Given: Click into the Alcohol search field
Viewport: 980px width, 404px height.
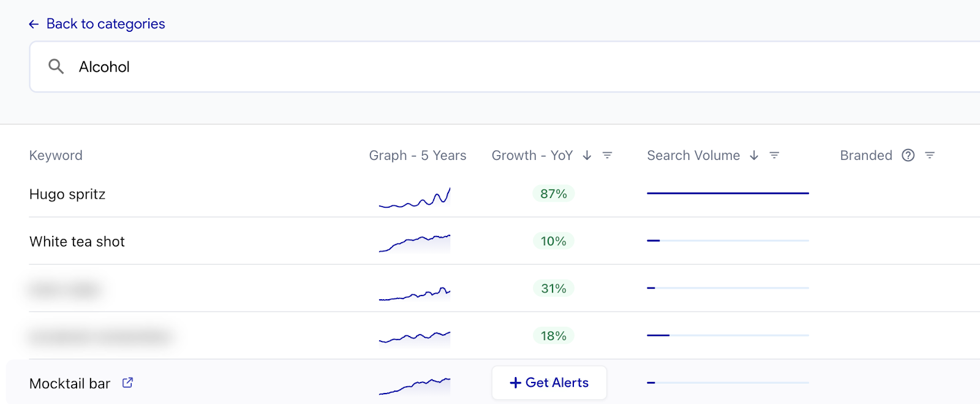Looking at the screenshot, I should (490, 67).
